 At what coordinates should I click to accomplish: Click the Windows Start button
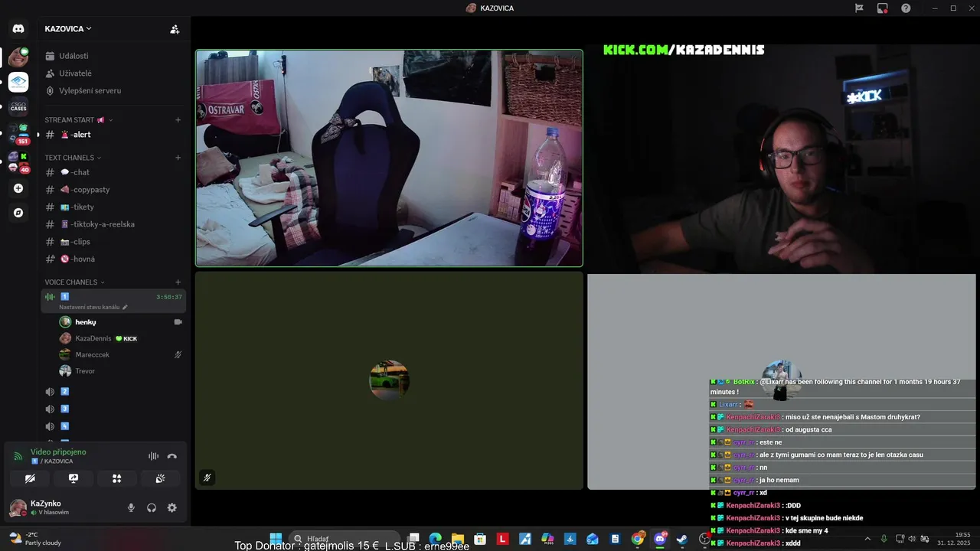(276, 539)
